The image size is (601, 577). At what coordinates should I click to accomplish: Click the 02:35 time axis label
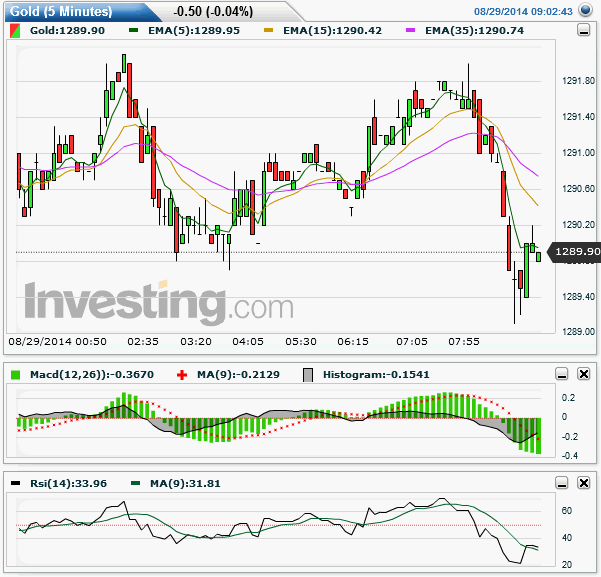click(x=143, y=342)
